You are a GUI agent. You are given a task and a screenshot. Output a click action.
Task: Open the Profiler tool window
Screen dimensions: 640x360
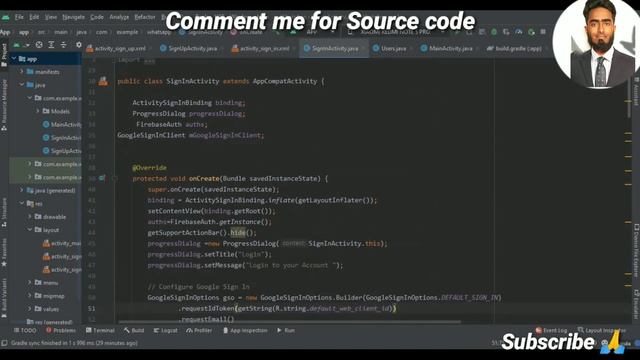(x=199, y=330)
